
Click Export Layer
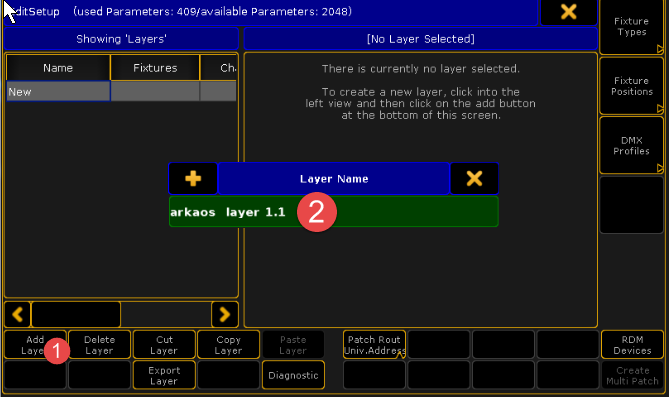click(x=164, y=375)
